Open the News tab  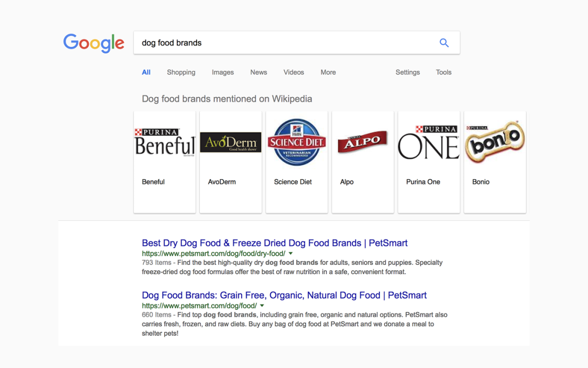(259, 72)
